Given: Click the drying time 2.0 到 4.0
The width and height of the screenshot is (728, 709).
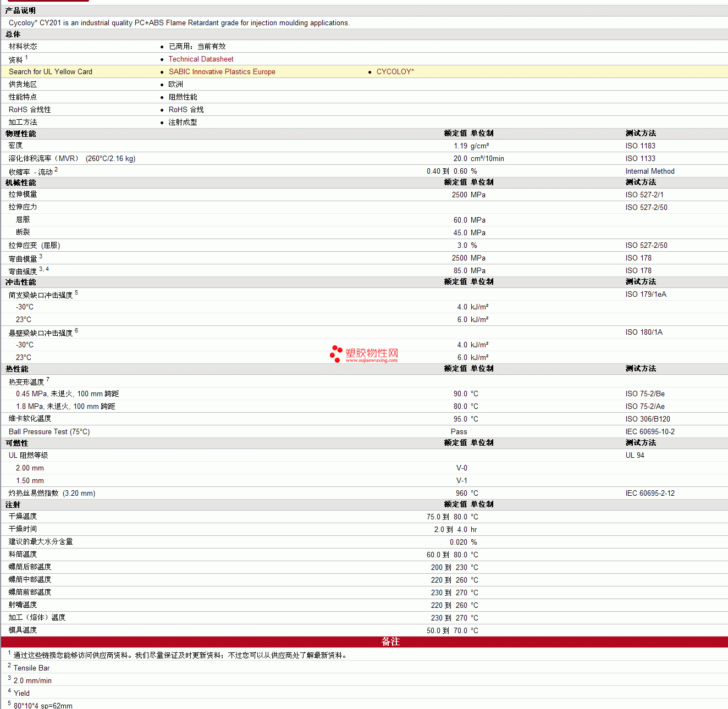Looking at the screenshot, I should (451, 529).
